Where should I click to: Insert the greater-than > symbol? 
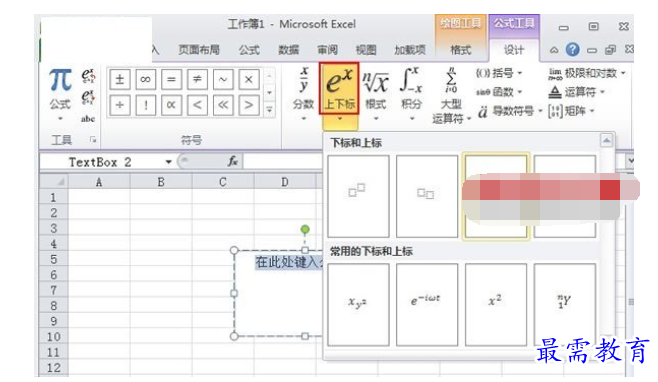click(x=249, y=105)
